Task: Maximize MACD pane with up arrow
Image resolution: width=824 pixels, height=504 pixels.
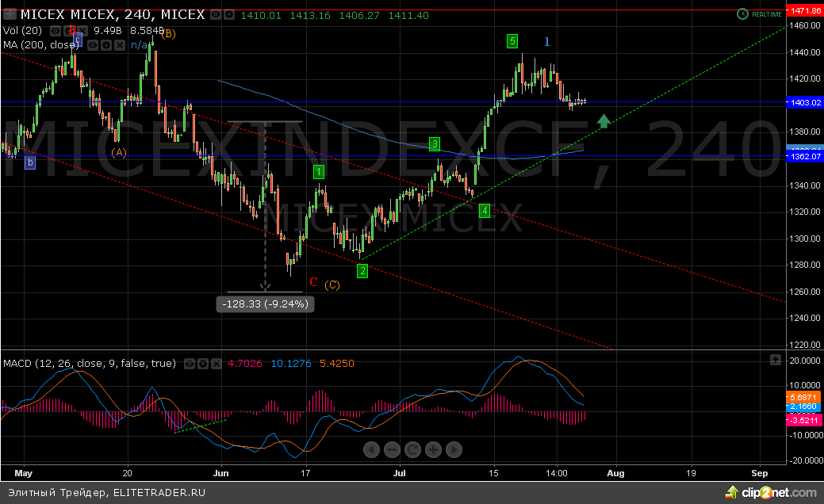Action: pos(775,360)
